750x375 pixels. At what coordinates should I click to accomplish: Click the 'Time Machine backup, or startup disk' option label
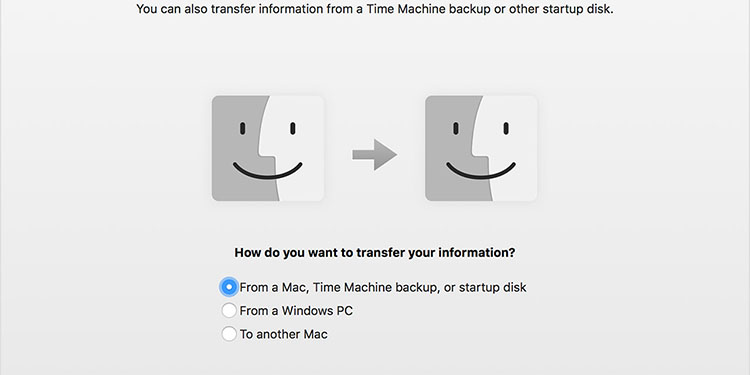tap(421, 287)
